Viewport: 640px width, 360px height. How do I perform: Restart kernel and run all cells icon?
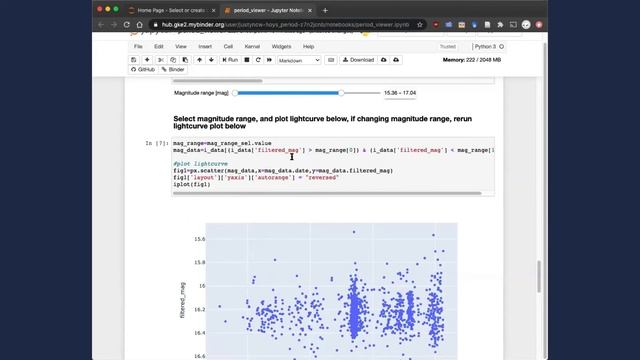(x=269, y=60)
